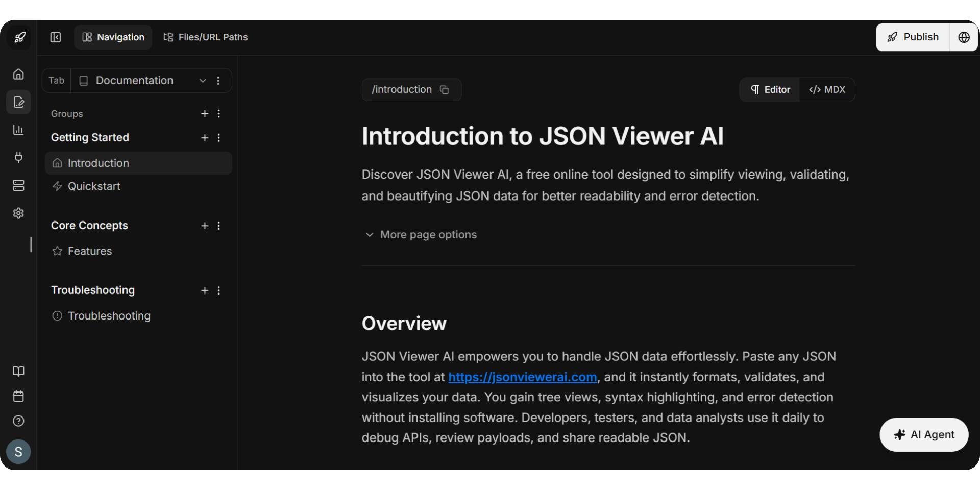
Task: Open the Documentation tab dropdown
Action: (202, 81)
